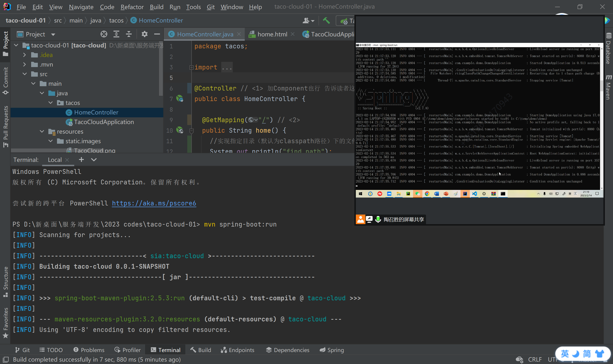Hide the Project tool window
Image resolution: width=613 pixels, height=364 pixels.
point(157,34)
